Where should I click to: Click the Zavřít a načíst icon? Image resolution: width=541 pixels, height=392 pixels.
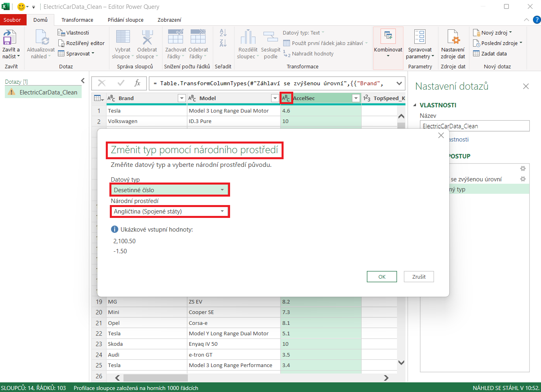[10, 38]
